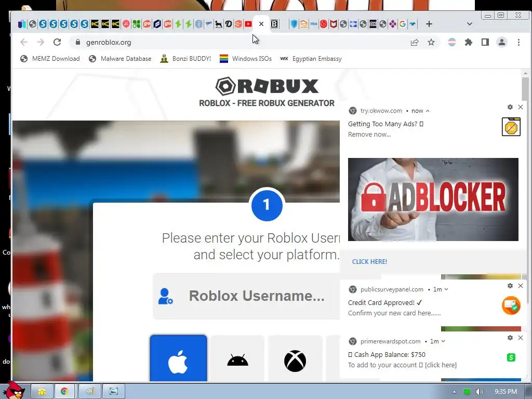This screenshot has height=399, width=532.
Task: Open the MEMZ Download bookmark
Action: pyautogui.click(x=50, y=59)
